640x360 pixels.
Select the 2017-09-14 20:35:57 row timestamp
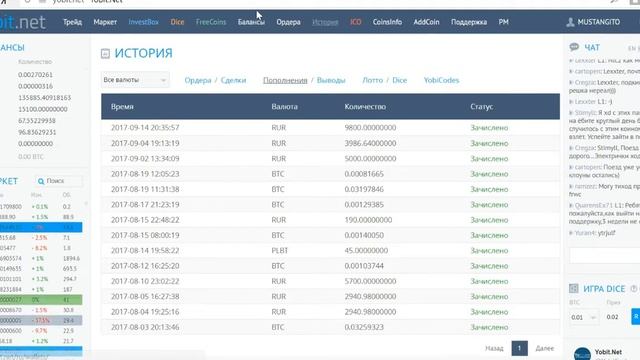[145, 128]
